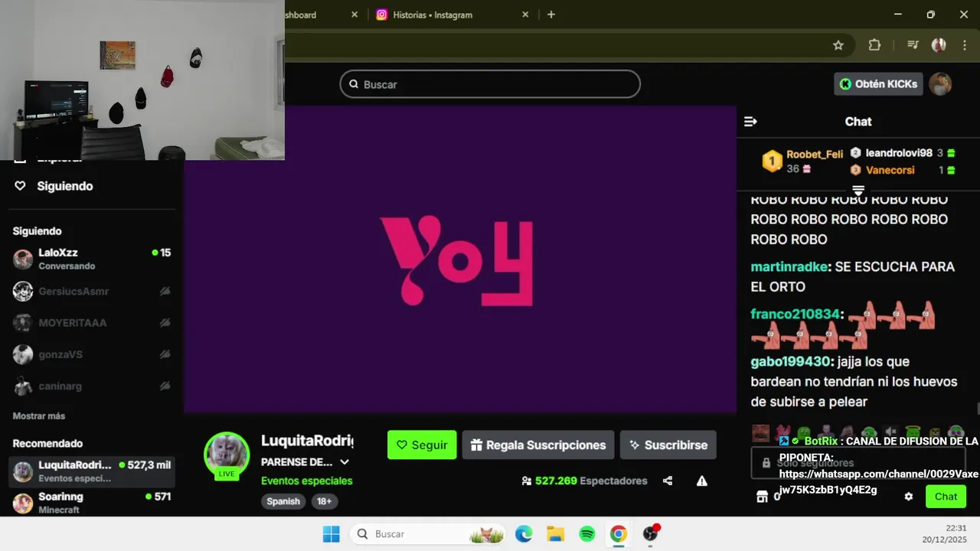Open followed channel caninarg
Image resolution: width=980 pixels, height=551 pixels.
(x=92, y=386)
